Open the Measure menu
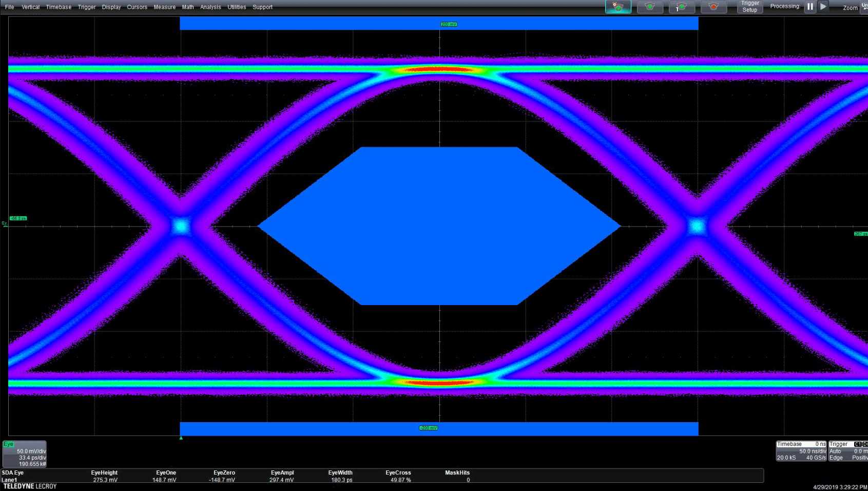868x491 pixels. pyautogui.click(x=165, y=7)
